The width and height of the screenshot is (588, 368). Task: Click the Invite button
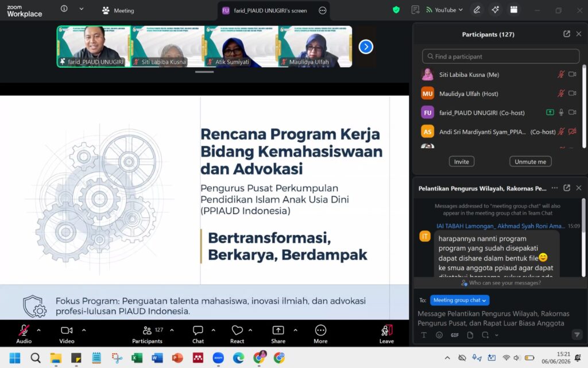461,161
